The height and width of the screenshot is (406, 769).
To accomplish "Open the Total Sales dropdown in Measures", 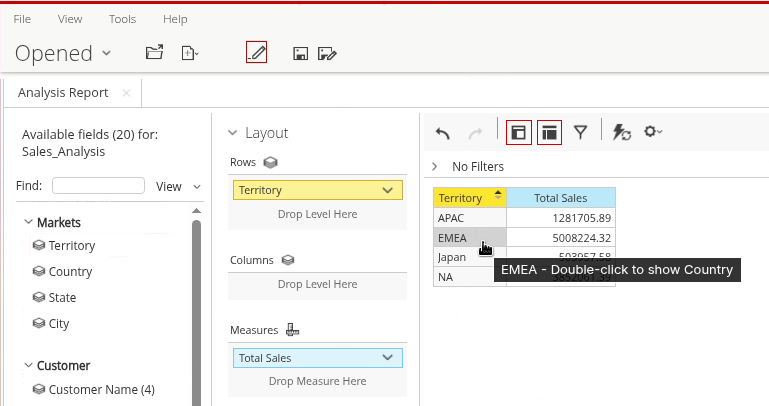I will [388, 358].
